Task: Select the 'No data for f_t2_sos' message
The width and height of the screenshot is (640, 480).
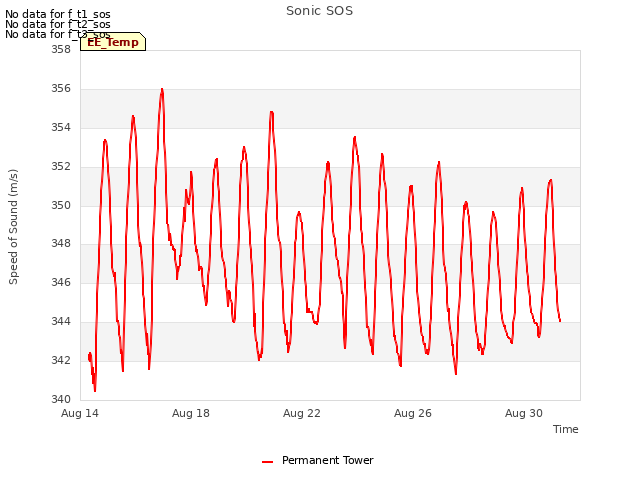Action: tap(58, 24)
